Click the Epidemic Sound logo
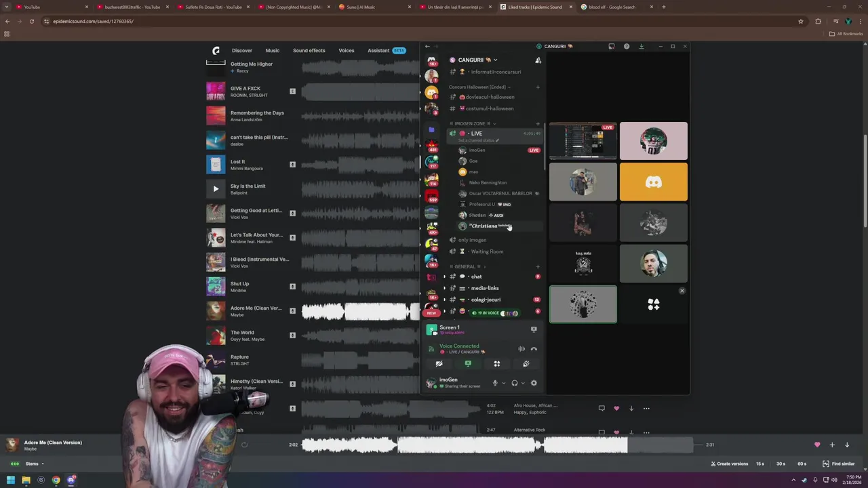This screenshot has height=488, width=868. [216, 50]
